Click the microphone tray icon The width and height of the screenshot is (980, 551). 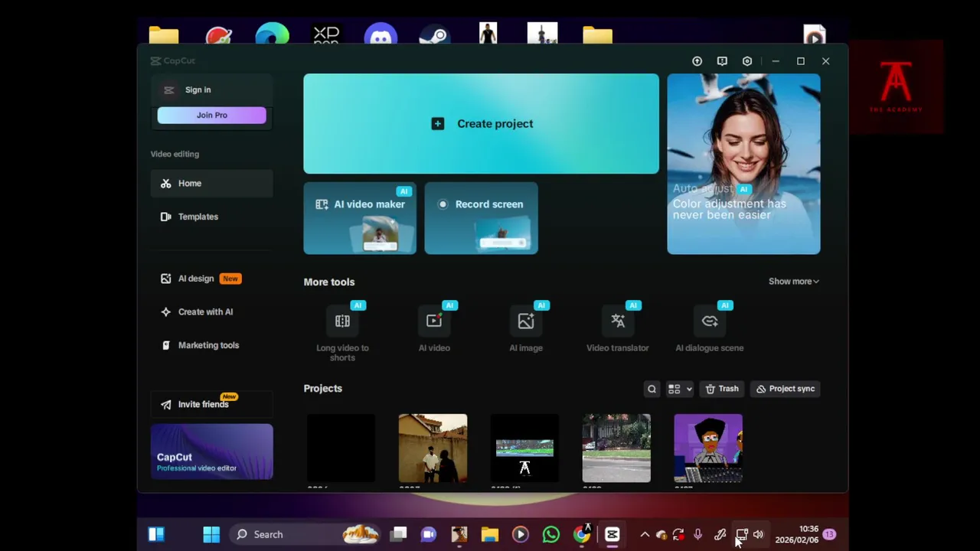pyautogui.click(x=697, y=535)
